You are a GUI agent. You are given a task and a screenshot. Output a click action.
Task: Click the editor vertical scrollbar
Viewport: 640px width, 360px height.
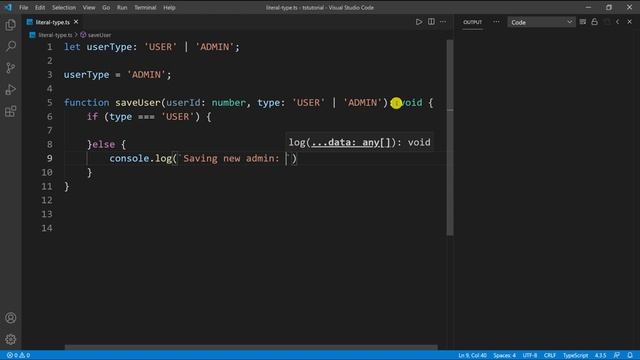click(x=450, y=138)
